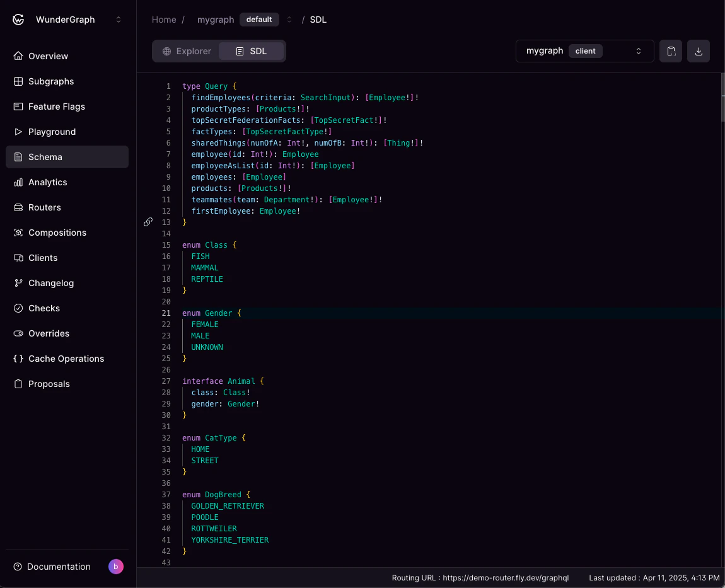Viewport: 725px width, 588px height.
Task: Open Cache Operations
Action: coord(66,359)
